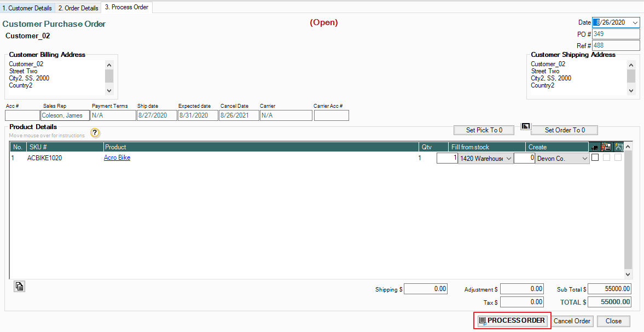The height and width of the screenshot is (332, 644).
Task: Click the truck icon column header
Action: pos(595,147)
